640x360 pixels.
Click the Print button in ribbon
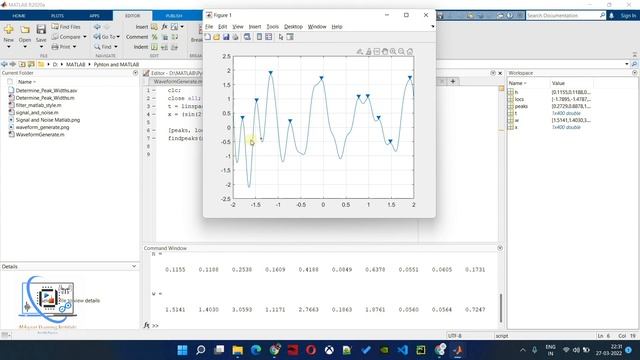coord(61,47)
